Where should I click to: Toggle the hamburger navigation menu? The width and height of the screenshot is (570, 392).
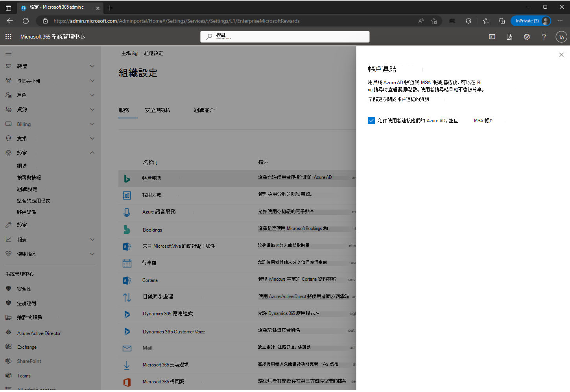(x=8, y=53)
